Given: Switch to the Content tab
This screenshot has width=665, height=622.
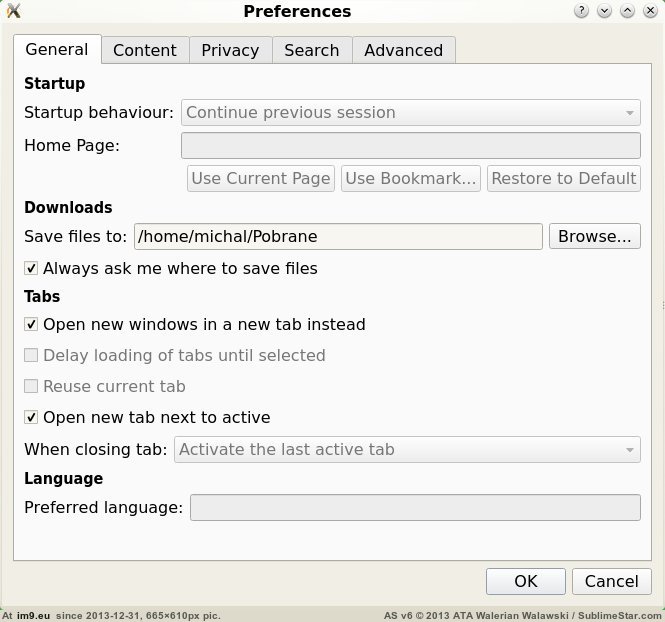Looking at the screenshot, I should click(144, 50).
